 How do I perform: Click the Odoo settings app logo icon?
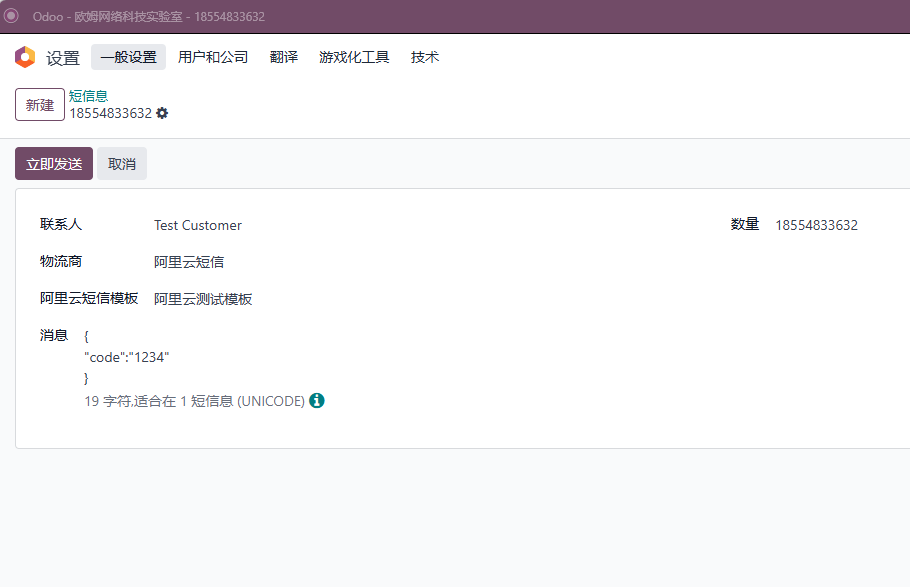[x=25, y=57]
